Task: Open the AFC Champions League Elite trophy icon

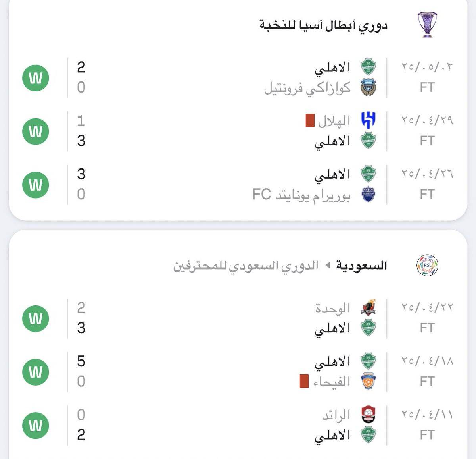Action: pyautogui.click(x=427, y=25)
